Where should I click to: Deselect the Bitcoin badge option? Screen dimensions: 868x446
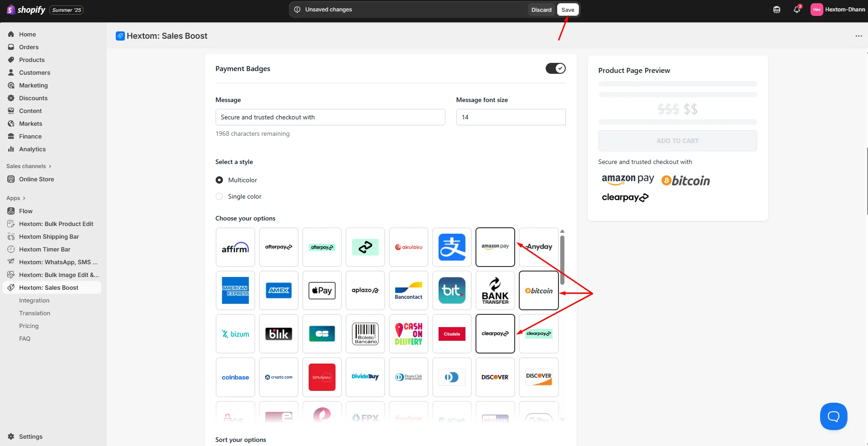tap(538, 290)
